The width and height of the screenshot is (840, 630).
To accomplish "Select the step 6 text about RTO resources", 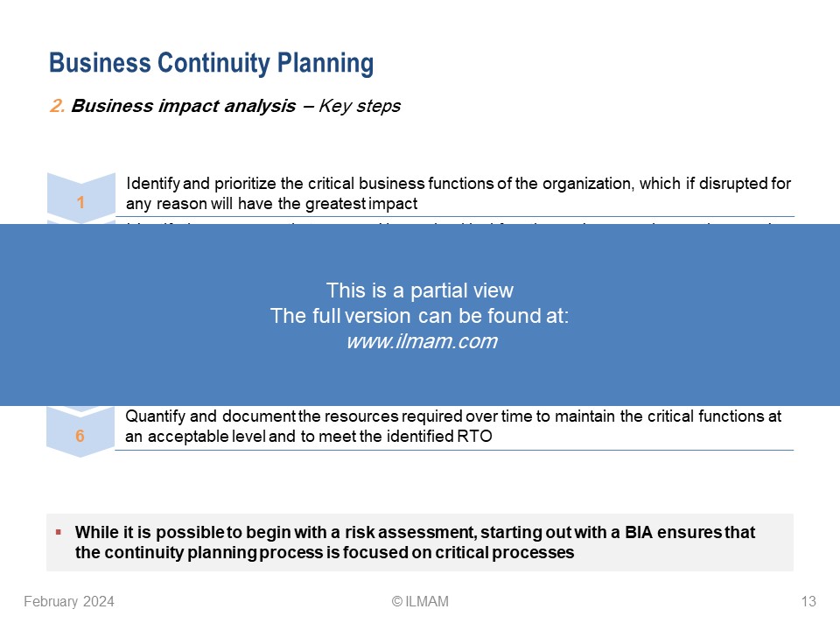I will coord(453,426).
